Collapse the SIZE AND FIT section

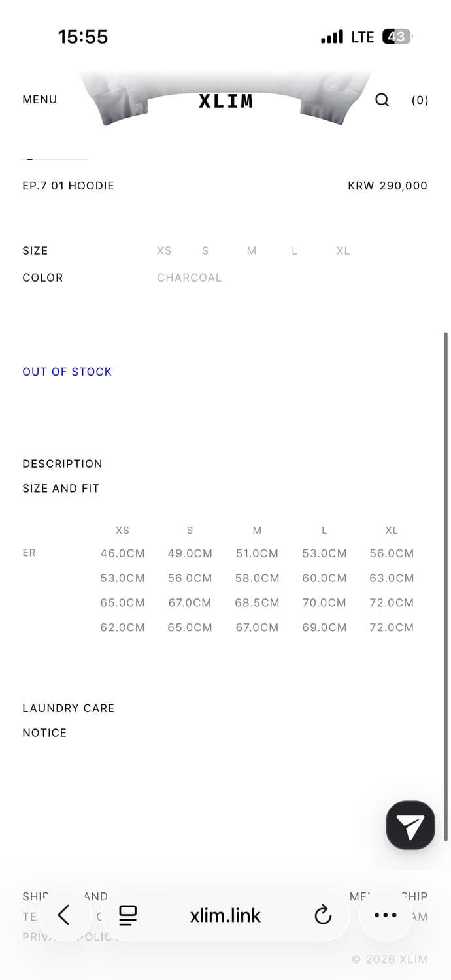click(61, 489)
